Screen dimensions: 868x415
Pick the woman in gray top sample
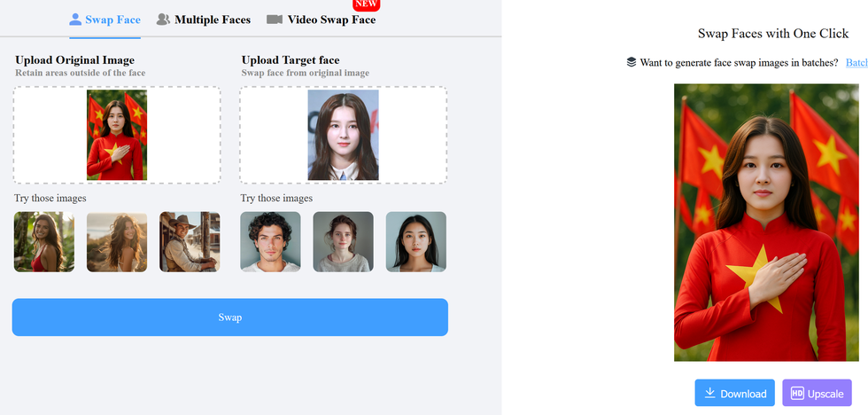click(343, 241)
